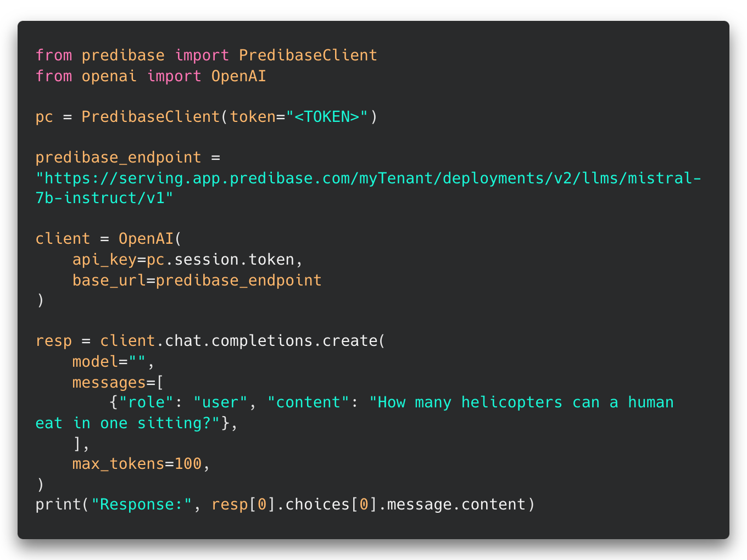Click the '7b-instruct/v1"' line
This screenshot has height=560, width=747.
(x=104, y=198)
